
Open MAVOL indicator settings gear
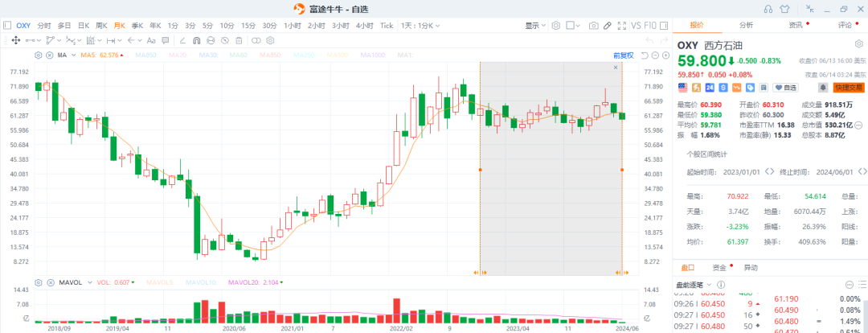(x=39, y=282)
